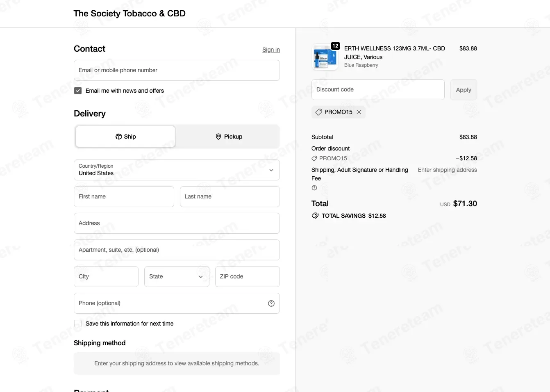
Task: Click the Subtotal label
Action: [x=322, y=137]
